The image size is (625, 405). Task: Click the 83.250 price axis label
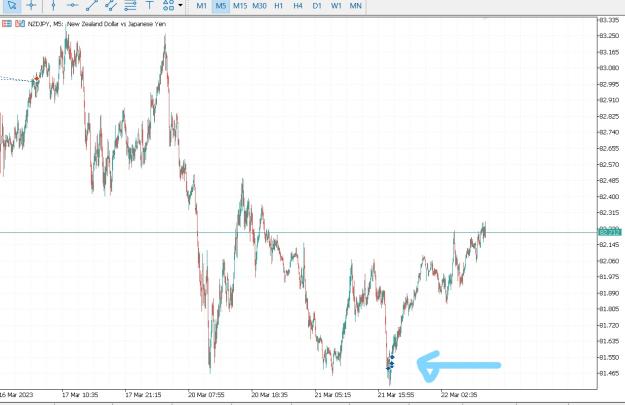click(609, 36)
